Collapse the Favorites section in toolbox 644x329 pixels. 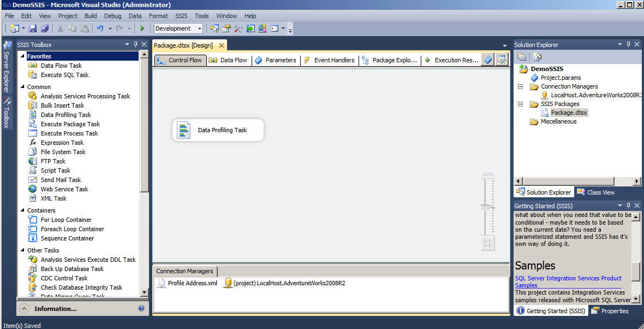(22, 56)
